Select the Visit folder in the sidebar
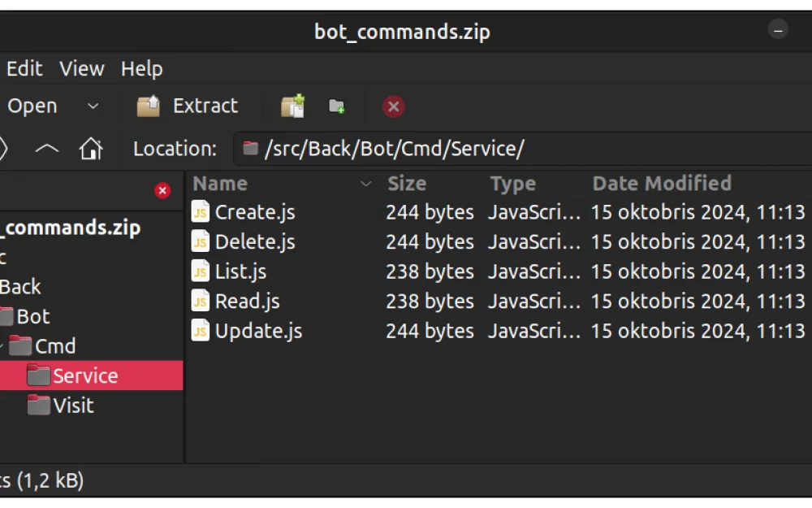Viewport: 812px width, 508px height. 75,405
